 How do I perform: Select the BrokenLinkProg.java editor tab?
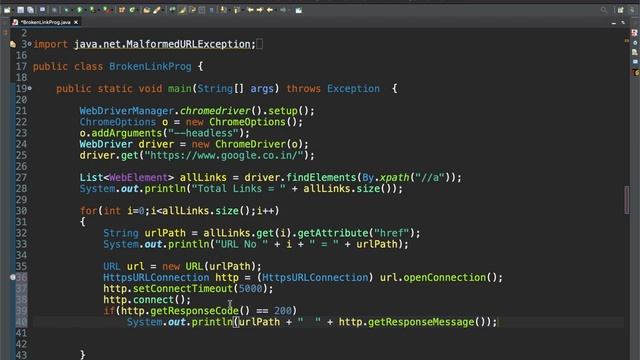point(45,22)
